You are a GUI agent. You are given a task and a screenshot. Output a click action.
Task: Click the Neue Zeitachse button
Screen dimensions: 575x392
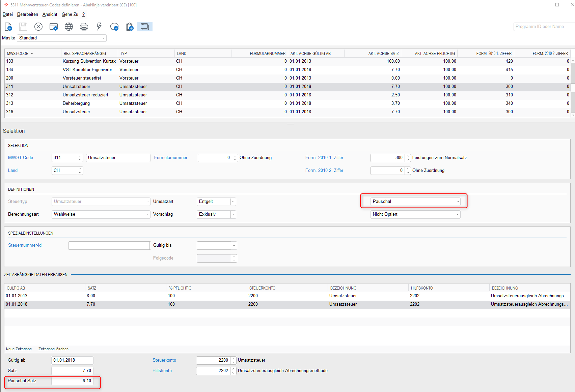pos(19,349)
